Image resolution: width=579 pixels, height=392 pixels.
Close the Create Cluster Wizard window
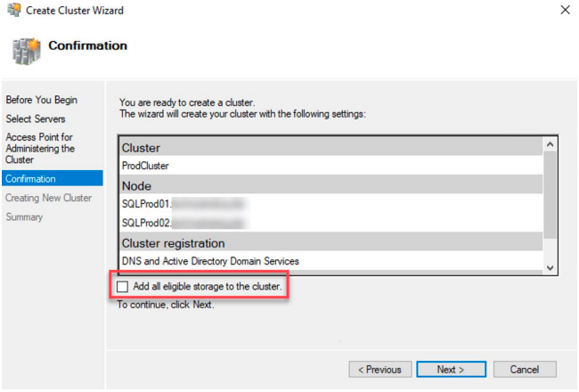565,10
